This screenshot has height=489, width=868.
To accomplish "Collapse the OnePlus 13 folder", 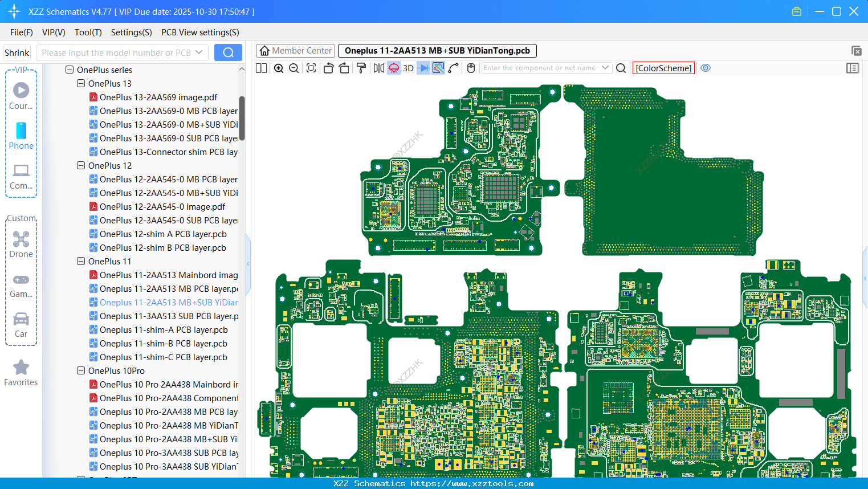I will pyautogui.click(x=81, y=83).
